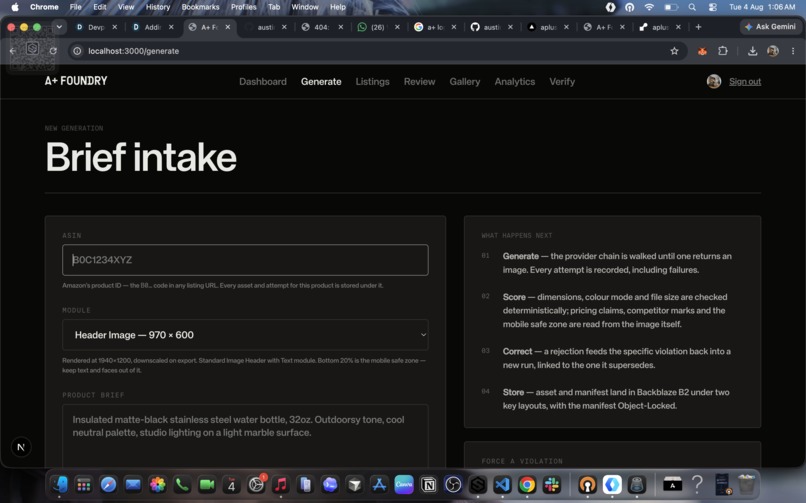Click the "WHAT HAPPENS NEXT" label

[x=517, y=235]
